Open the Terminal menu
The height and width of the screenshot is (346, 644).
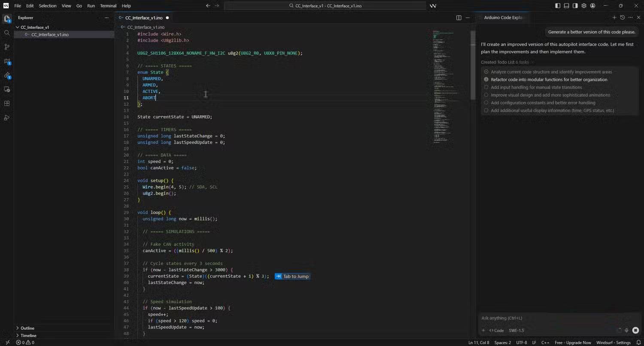coord(108,6)
